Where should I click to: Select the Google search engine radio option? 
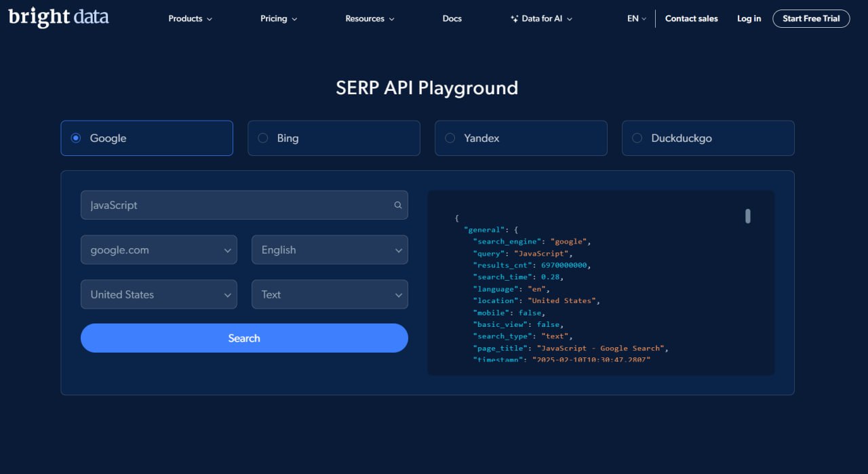coord(146,138)
